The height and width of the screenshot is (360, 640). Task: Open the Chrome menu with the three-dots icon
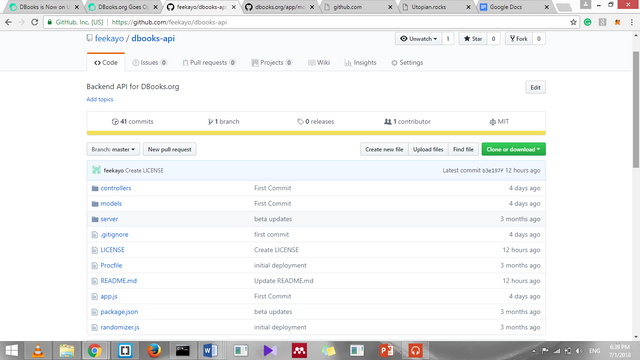pos(631,22)
